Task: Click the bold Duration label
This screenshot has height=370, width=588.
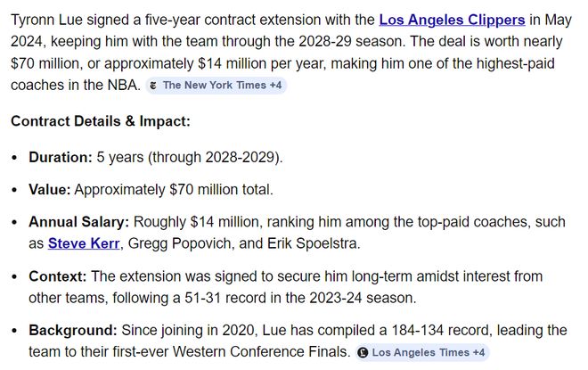Action: (61, 157)
